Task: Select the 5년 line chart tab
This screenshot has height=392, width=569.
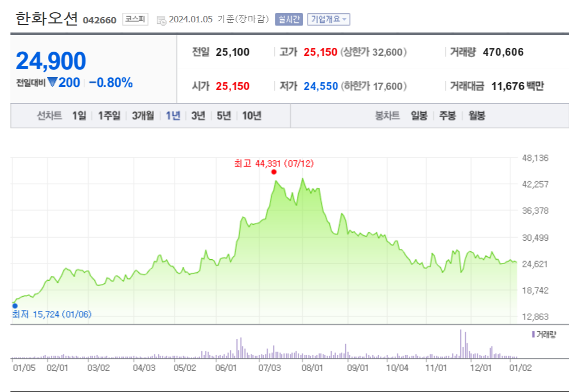Action: (224, 116)
